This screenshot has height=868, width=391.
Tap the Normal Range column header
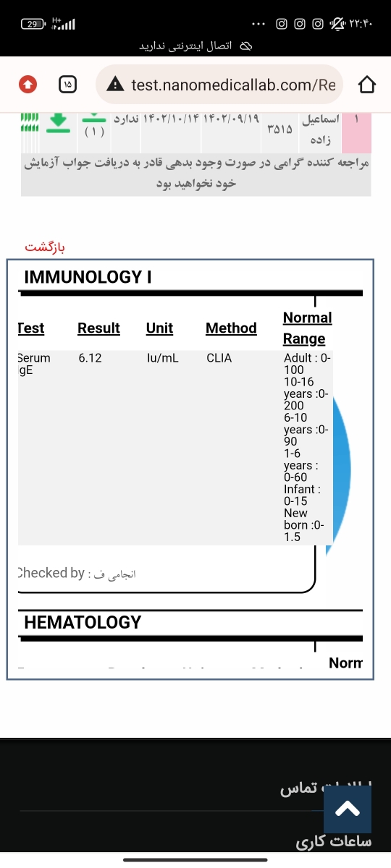tap(307, 328)
